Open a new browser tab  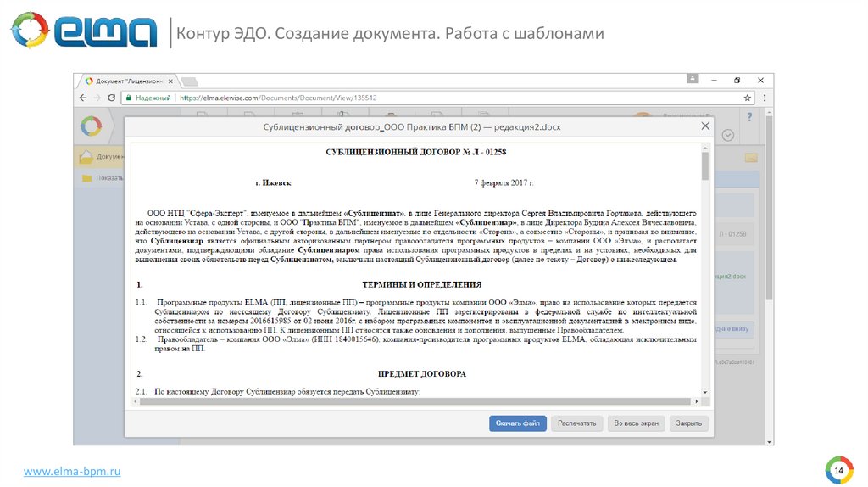coord(189,81)
